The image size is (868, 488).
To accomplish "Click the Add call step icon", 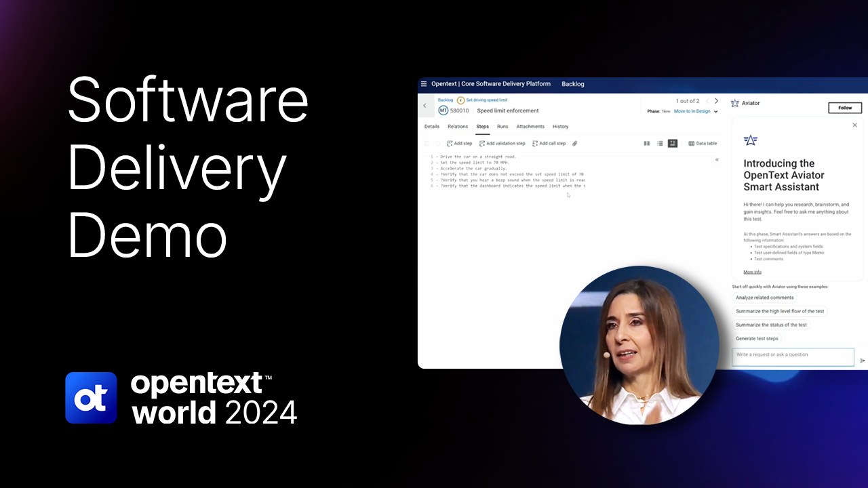I will click(535, 144).
